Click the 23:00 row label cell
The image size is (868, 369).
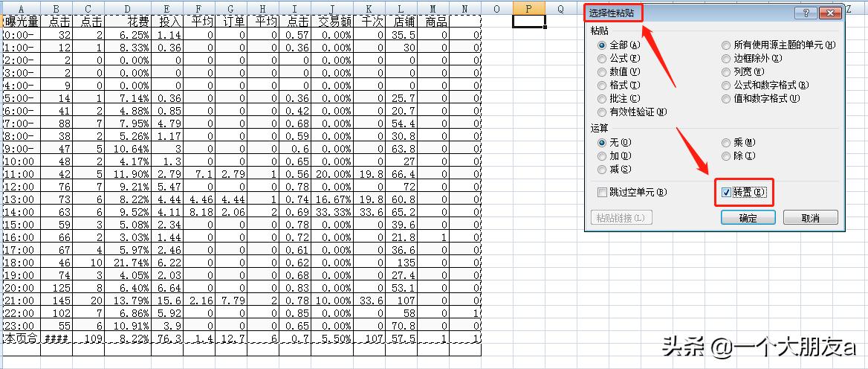coord(21,326)
